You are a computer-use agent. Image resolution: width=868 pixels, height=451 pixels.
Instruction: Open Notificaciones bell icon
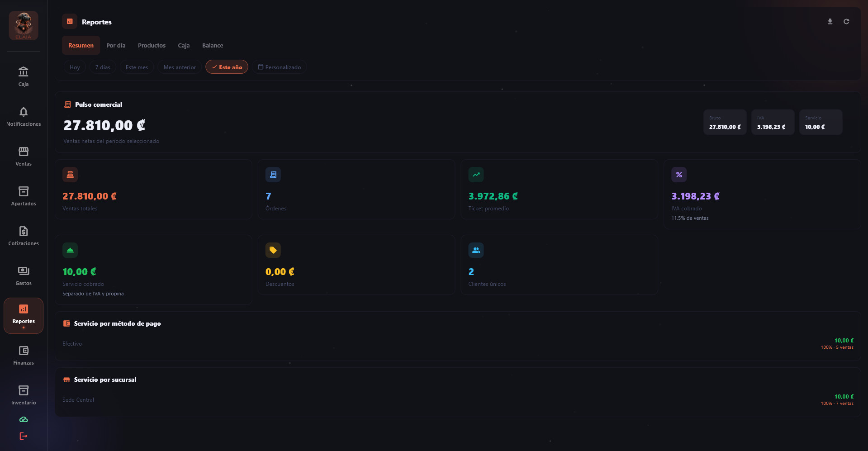[24, 111]
